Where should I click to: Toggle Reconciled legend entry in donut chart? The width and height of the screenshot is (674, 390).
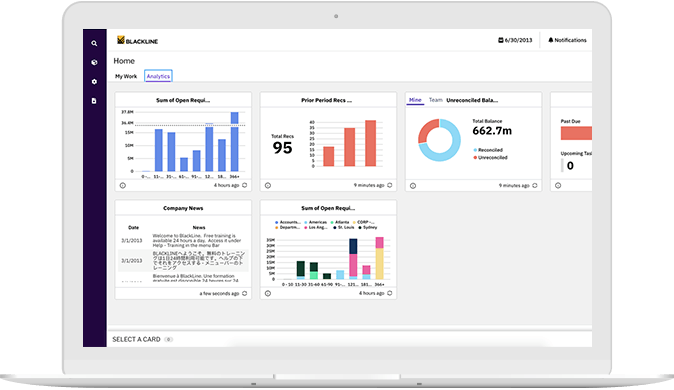[488, 150]
